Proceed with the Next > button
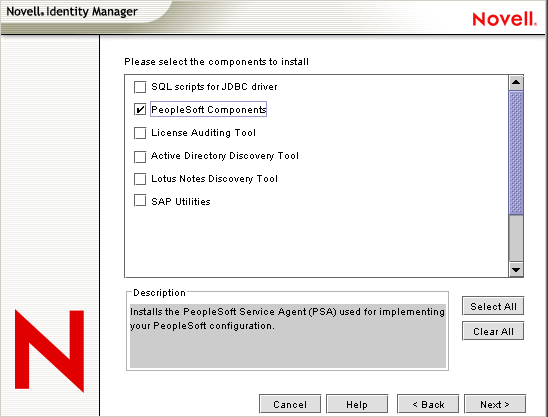Screen dimensions: 548x417 495,404
